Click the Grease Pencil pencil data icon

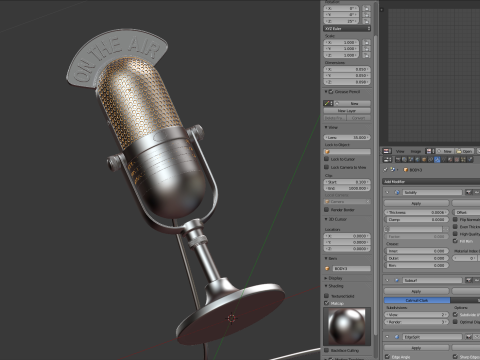click(x=327, y=103)
